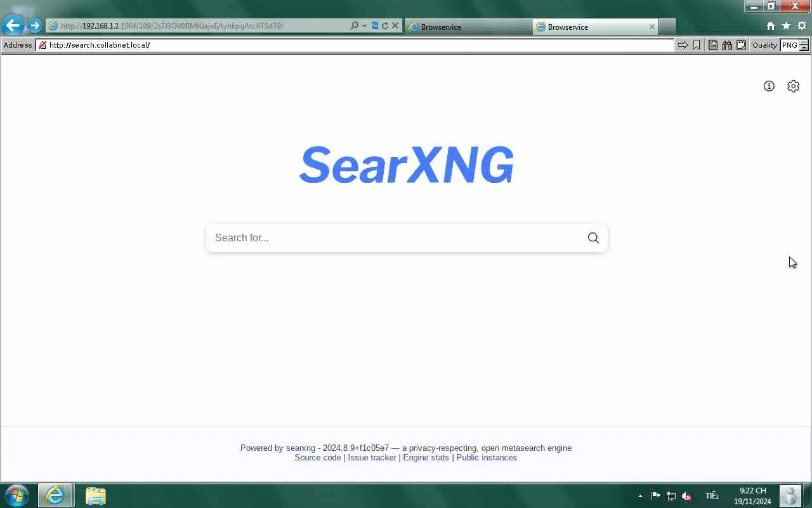Click the Go arrow button in Browservice toolbar
812x508 pixels.
tap(683, 45)
